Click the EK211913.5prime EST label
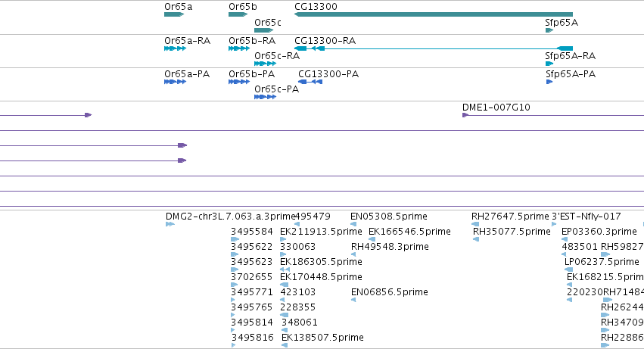Image resolution: width=644 pixels, height=349 pixels. tap(321, 232)
